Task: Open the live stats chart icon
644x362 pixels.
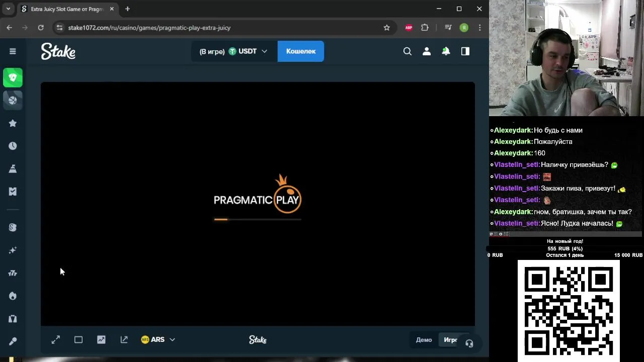Action: pyautogui.click(x=101, y=340)
